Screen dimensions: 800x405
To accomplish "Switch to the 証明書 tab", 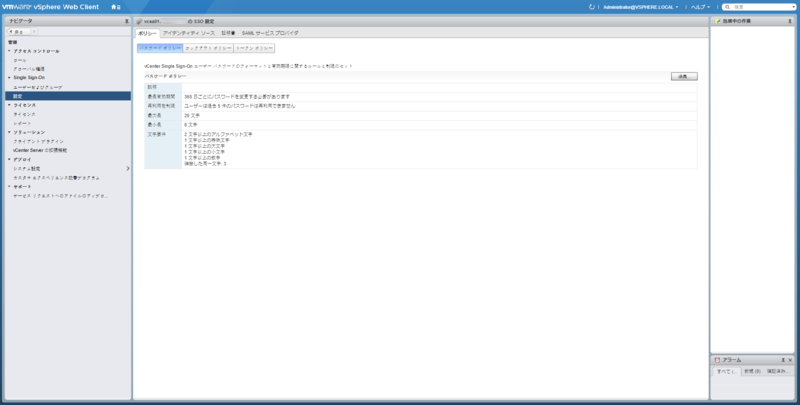I will 228,33.
